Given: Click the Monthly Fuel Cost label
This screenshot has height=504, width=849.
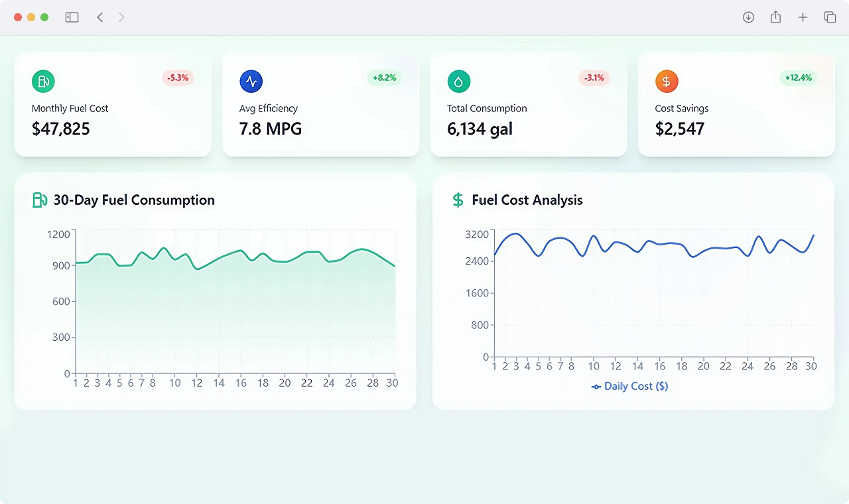Looking at the screenshot, I should pos(70,108).
